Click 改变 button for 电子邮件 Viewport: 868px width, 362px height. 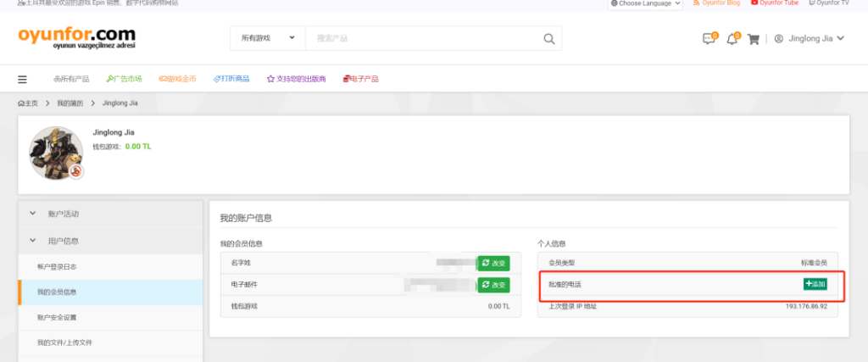[493, 285]
